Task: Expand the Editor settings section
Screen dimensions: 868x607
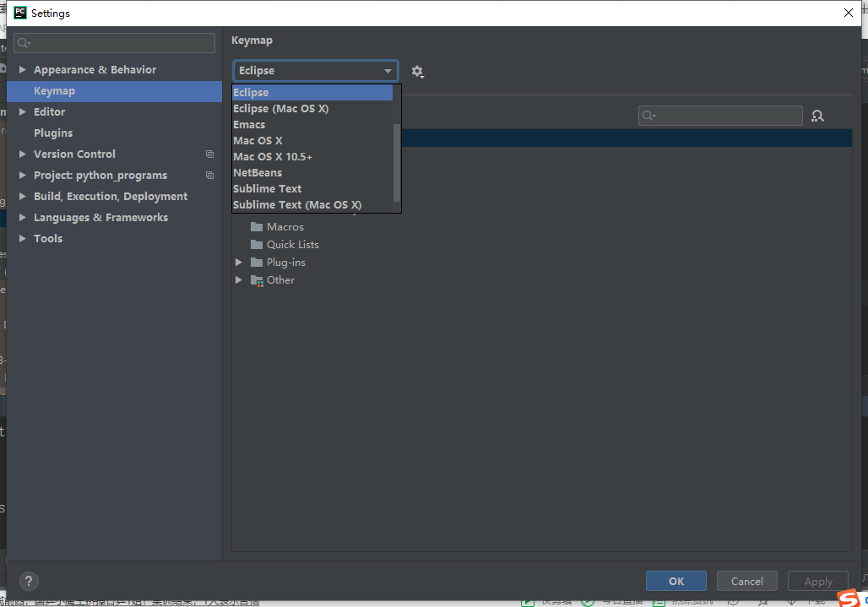Action: 23,111
